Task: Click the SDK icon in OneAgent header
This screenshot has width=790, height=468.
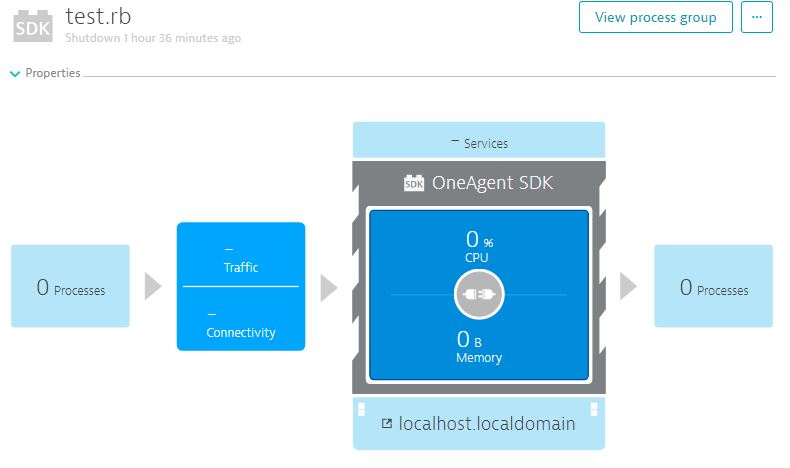Action: (414, 183)
